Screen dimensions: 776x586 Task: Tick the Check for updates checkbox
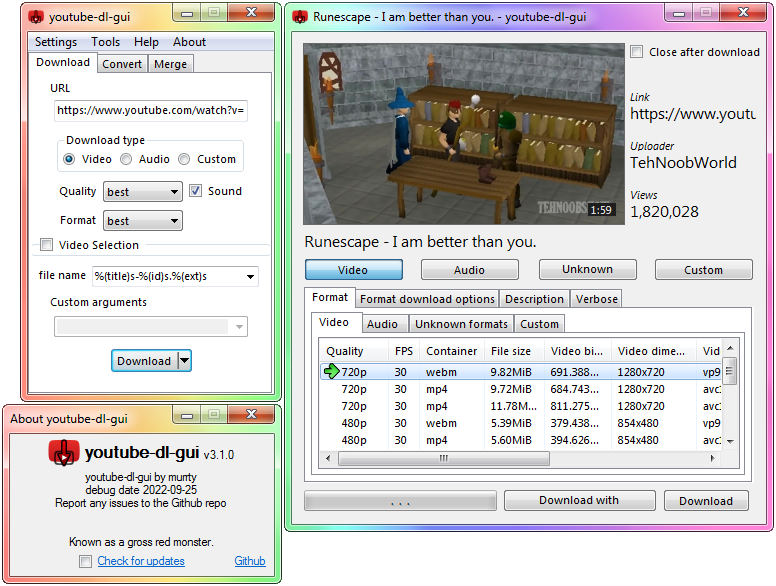(85, 561)
